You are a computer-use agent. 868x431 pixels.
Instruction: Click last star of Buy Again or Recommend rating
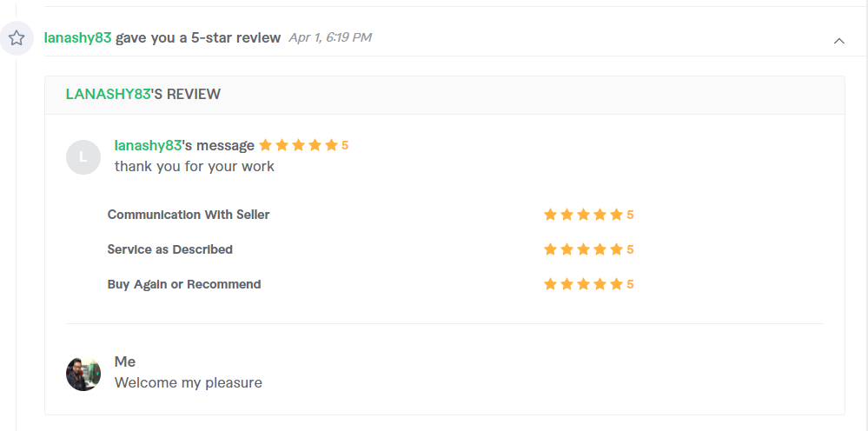pos(617,284)
